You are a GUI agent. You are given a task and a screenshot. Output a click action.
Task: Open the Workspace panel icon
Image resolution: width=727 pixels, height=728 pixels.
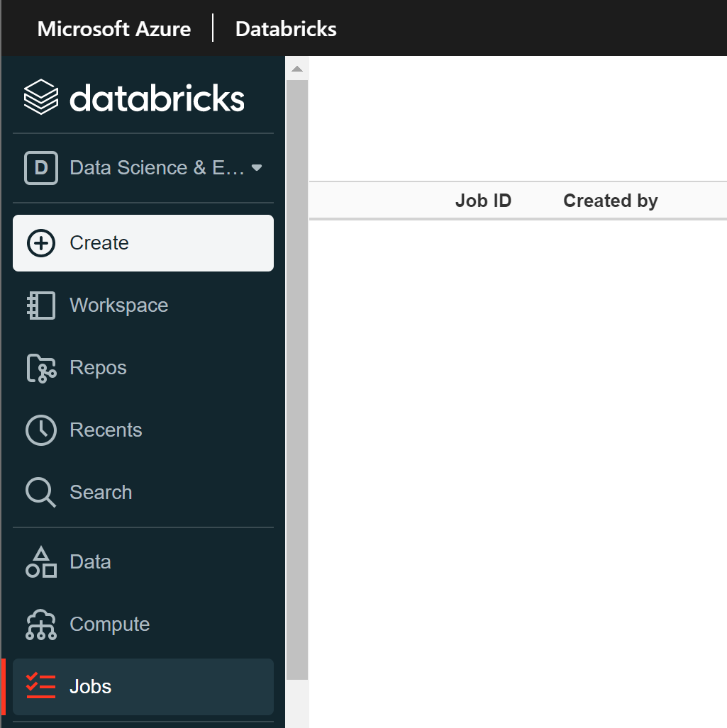[41, 305]
